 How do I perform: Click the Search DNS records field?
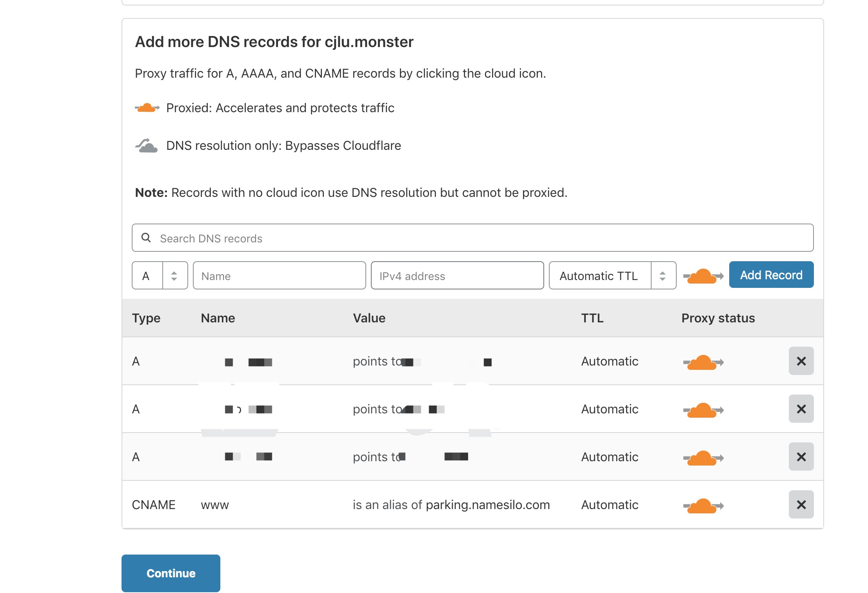[x=472, y=238]
